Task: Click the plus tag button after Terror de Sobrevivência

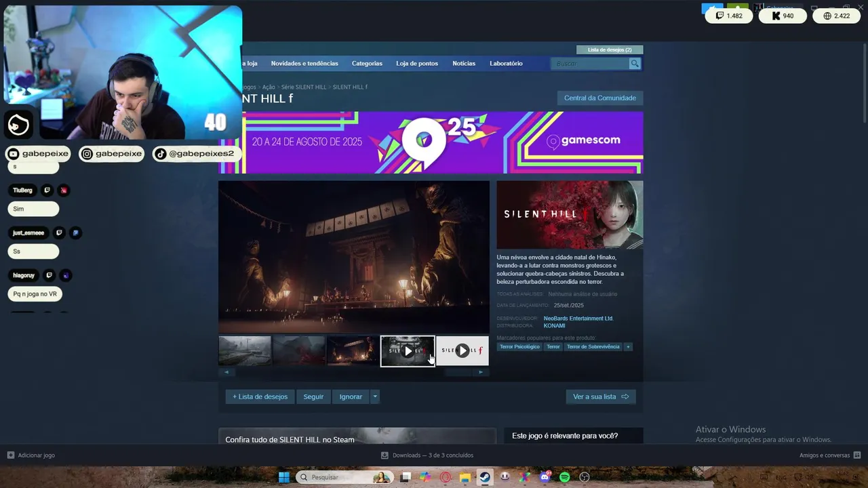Action: click(x=628, y=347)
